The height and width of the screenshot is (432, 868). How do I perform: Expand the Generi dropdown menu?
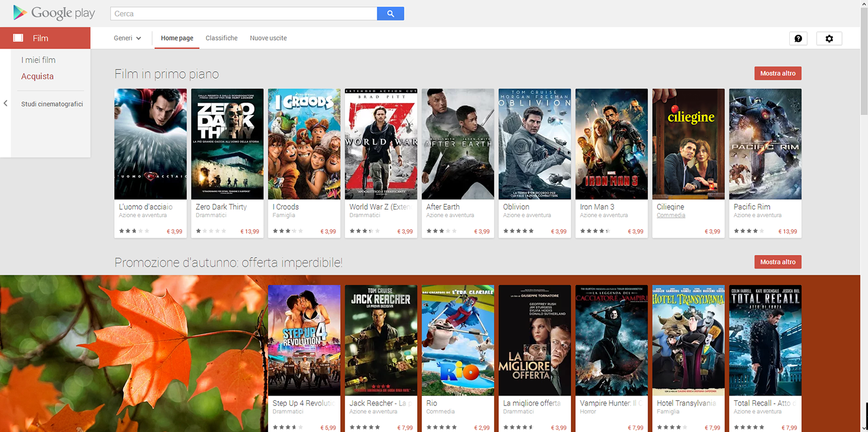tap(127, 38)
